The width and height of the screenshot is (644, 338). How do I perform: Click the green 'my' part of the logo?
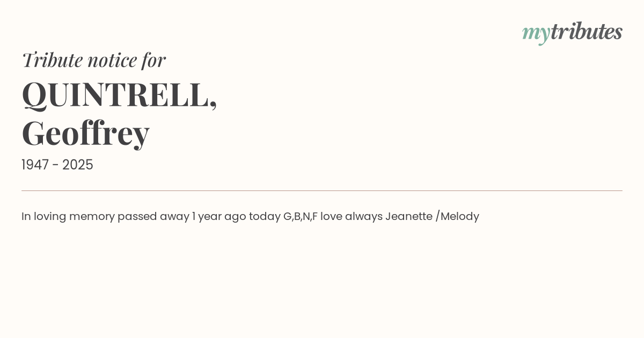point(536,33)
